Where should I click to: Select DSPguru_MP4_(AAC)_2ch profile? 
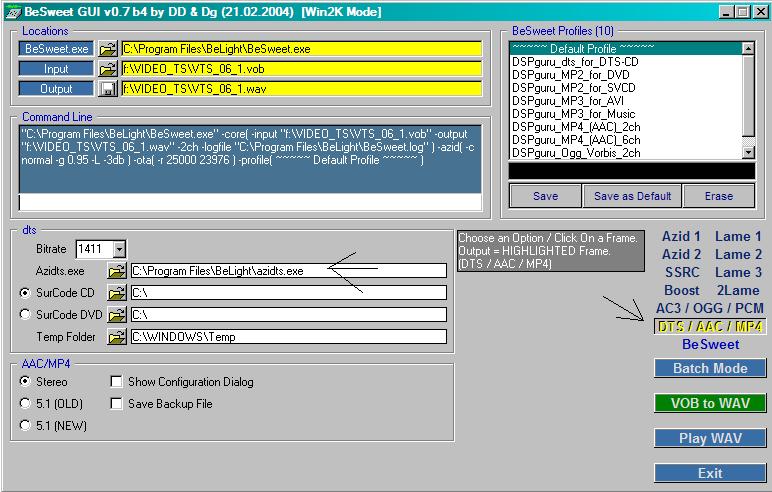point(626,127)
